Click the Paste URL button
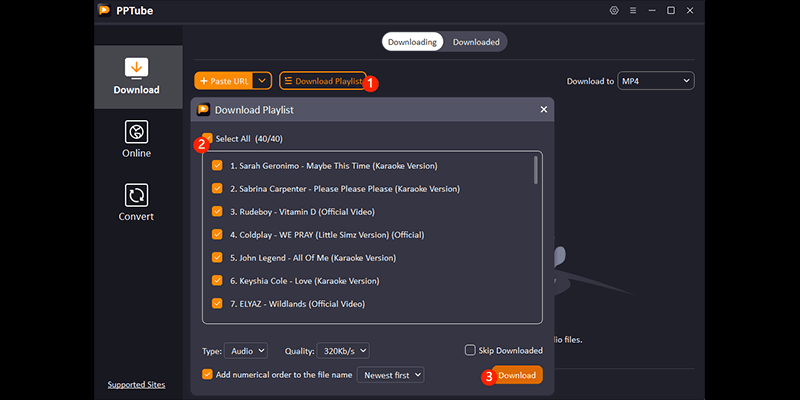The image size is (800, 400). pos(224,81)
